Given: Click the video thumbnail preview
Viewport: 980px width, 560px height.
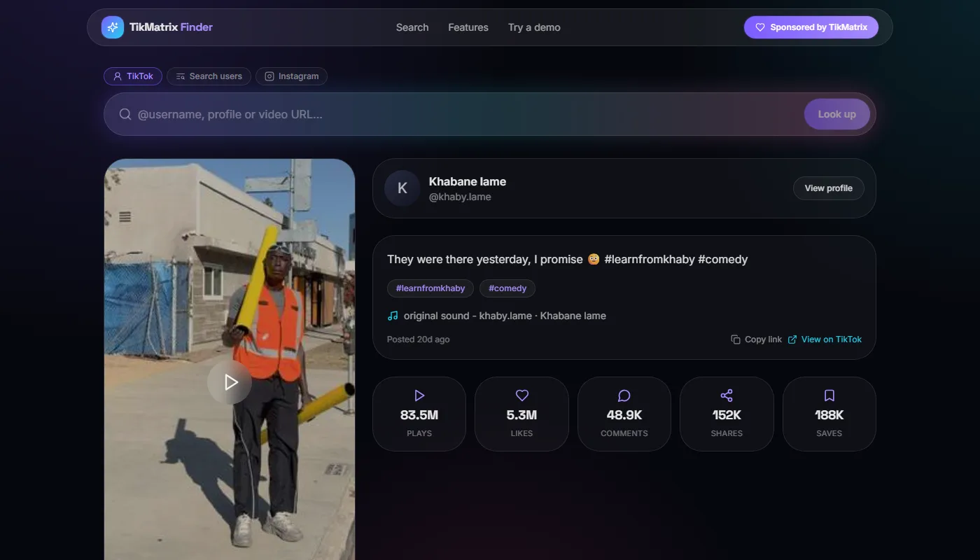Looking at the screenshot, I should pos(230,359).
